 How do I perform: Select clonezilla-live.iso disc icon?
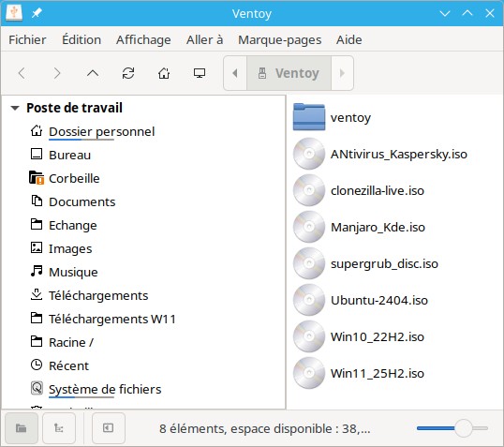[x=309, y=190]
